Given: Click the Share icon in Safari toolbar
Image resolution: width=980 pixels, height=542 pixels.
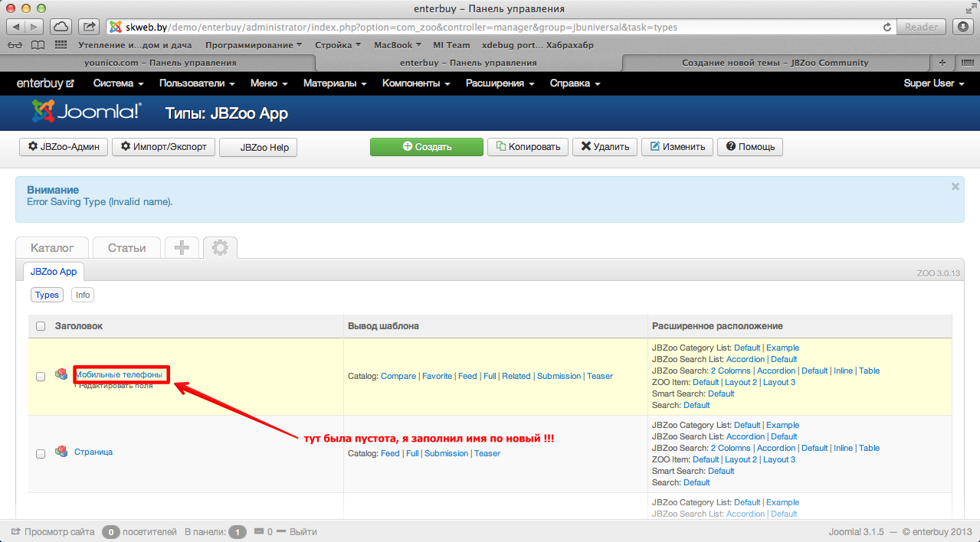Looking at the screenshot, I should (x=89, y=27).
